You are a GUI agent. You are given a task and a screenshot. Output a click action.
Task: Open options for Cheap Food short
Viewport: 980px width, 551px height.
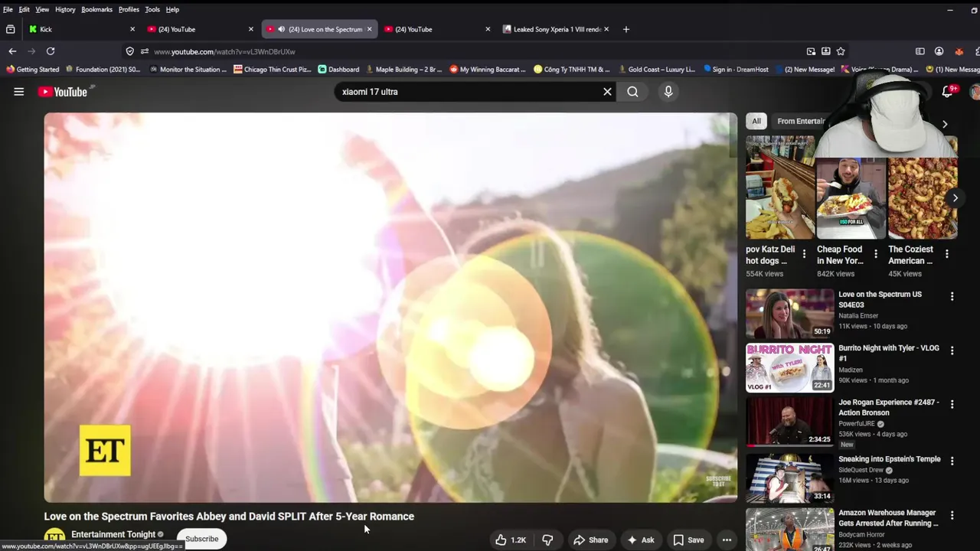tap(876, 254)
